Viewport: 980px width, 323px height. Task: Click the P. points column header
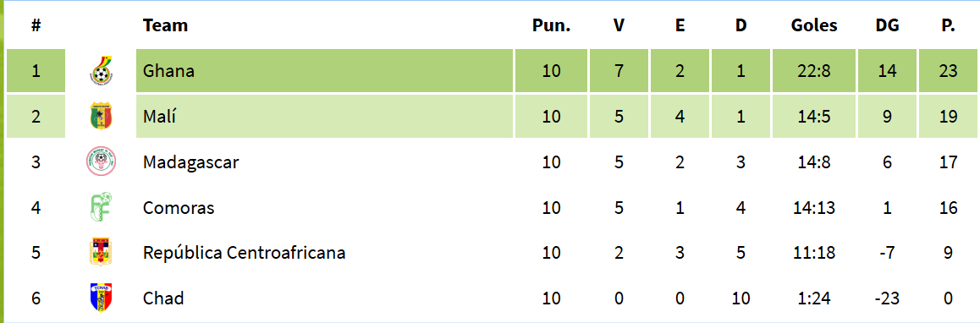pyautogui.click(x=948, y=25)
